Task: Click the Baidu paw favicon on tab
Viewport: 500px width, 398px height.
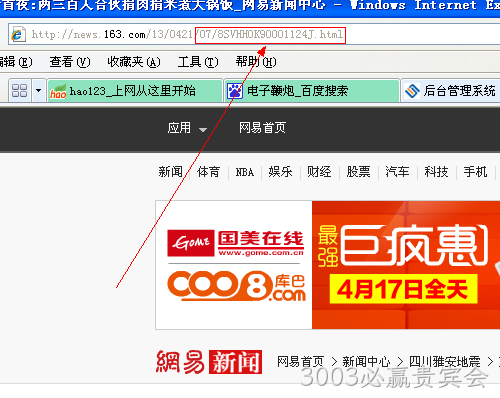Action: pyautogui.click(x=235, y=91)
